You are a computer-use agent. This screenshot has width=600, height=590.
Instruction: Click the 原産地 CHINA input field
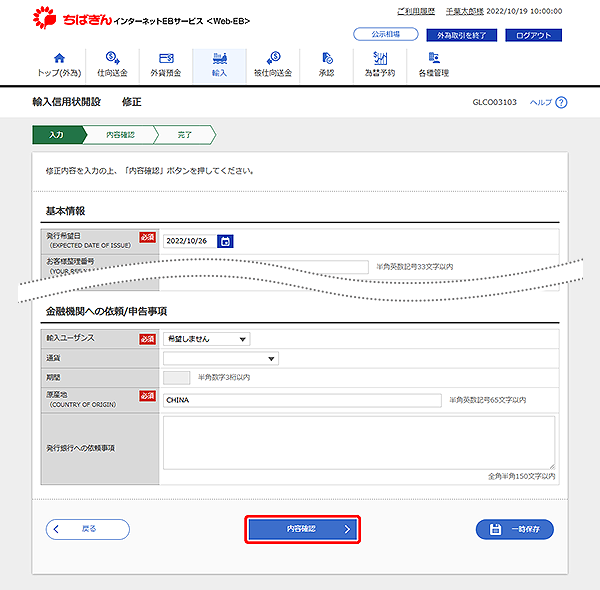[302, 400]
